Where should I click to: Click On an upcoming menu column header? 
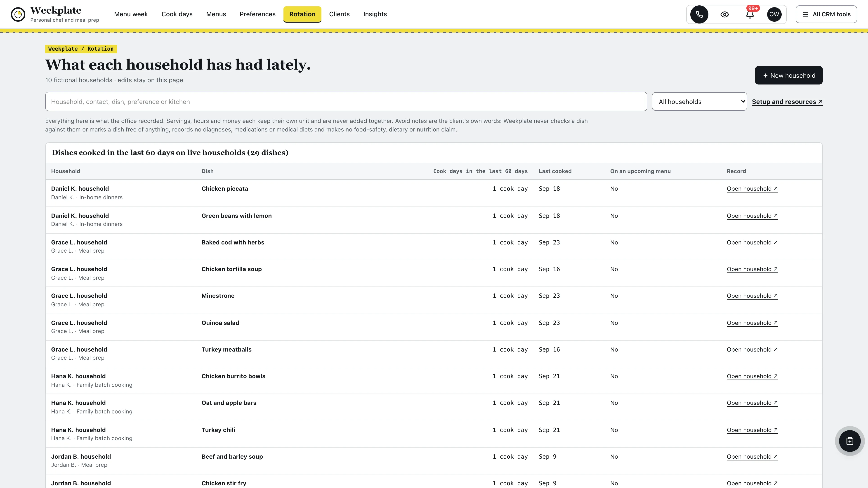640,171
